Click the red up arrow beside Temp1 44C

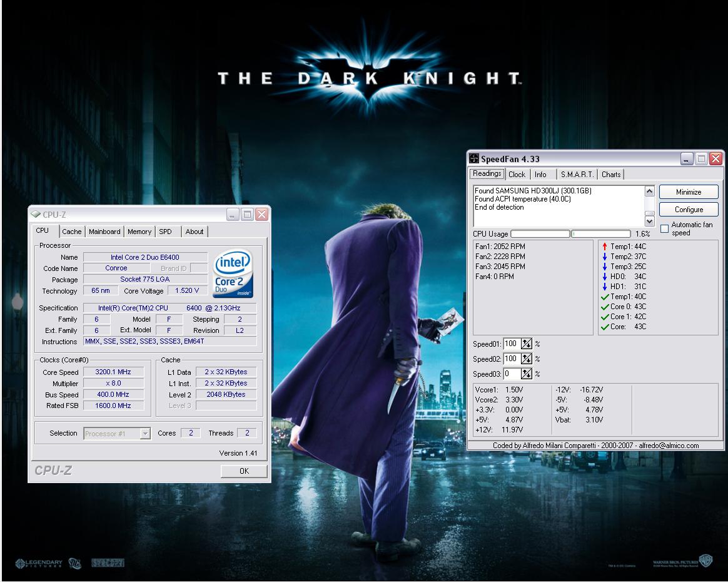605,247
